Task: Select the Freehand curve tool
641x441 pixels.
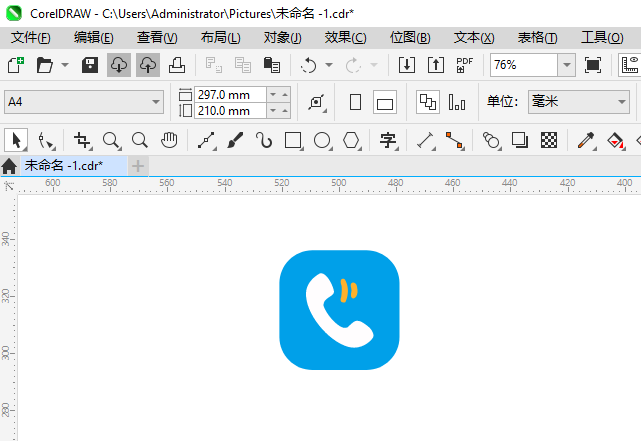Action: click(x=207, y=141)
